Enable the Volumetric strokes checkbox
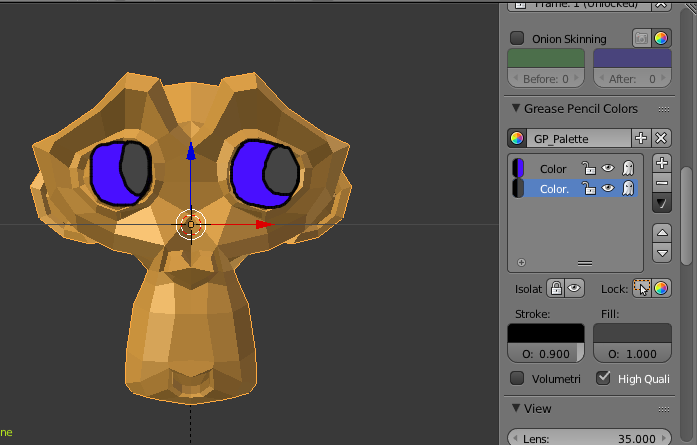The width and height of the screenshot is (697, 445). (517, 378)
